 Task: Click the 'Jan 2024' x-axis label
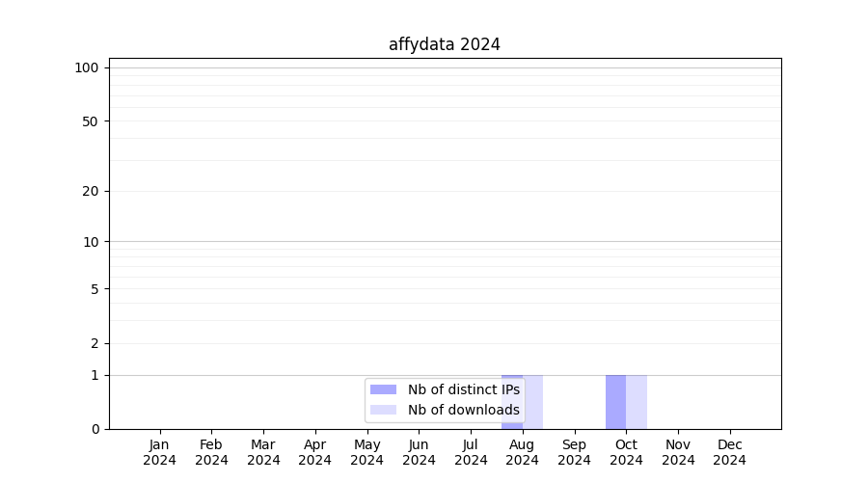(160, 452)
